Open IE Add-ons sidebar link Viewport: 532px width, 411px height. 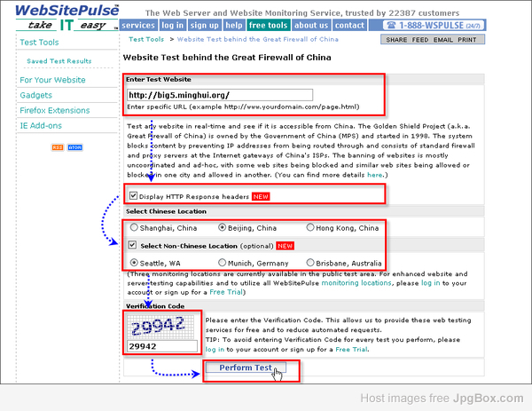point(41,126)
